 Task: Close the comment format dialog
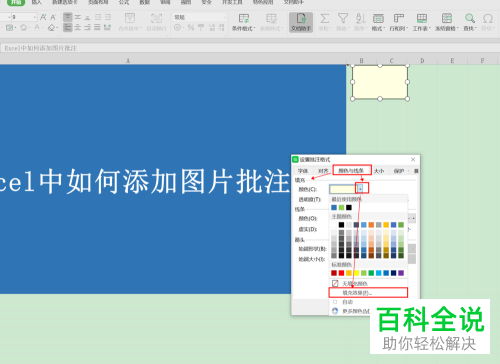(x=413, y=160)
